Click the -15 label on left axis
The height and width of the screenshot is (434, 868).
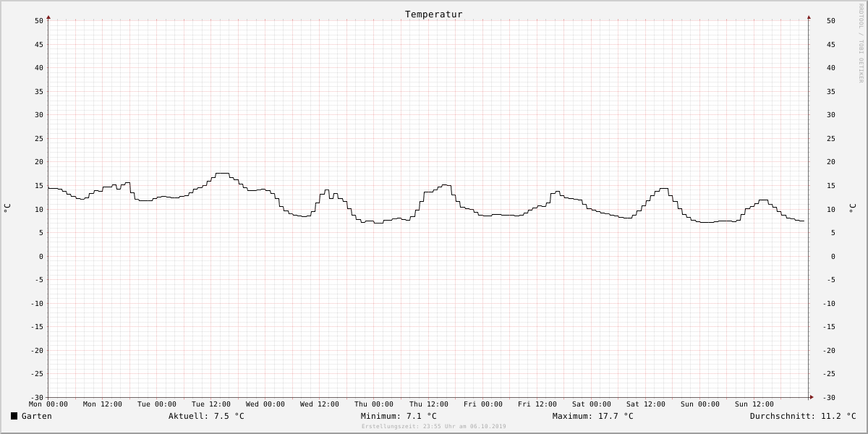[x=36, y=327]
